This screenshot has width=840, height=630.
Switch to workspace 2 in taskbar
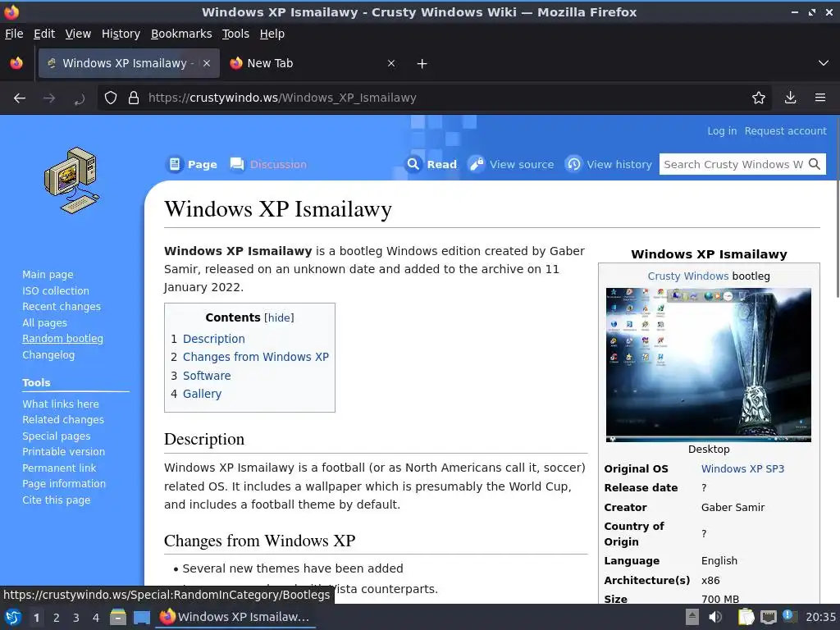point(57,617)
